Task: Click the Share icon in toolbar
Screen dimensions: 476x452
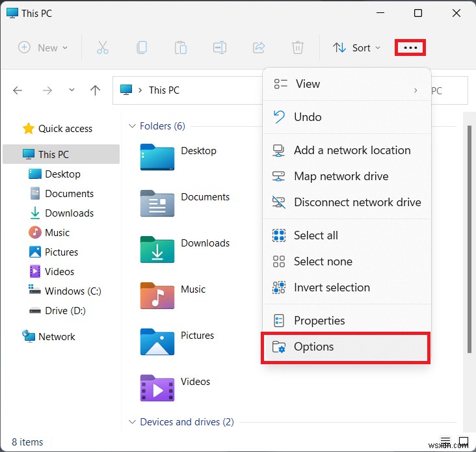Action: point(259,47)
